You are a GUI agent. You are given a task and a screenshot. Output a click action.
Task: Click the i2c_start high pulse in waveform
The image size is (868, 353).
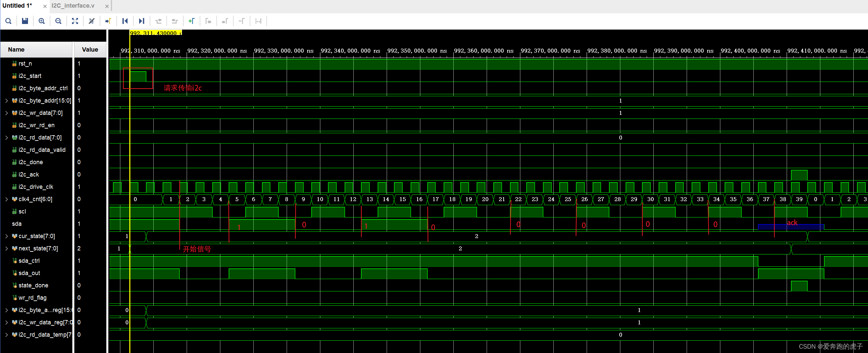138,76
